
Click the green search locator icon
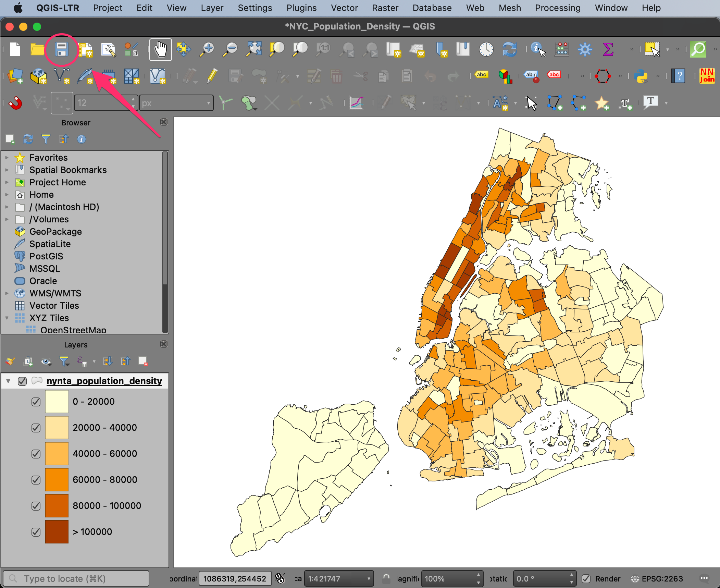pos(698,49)
